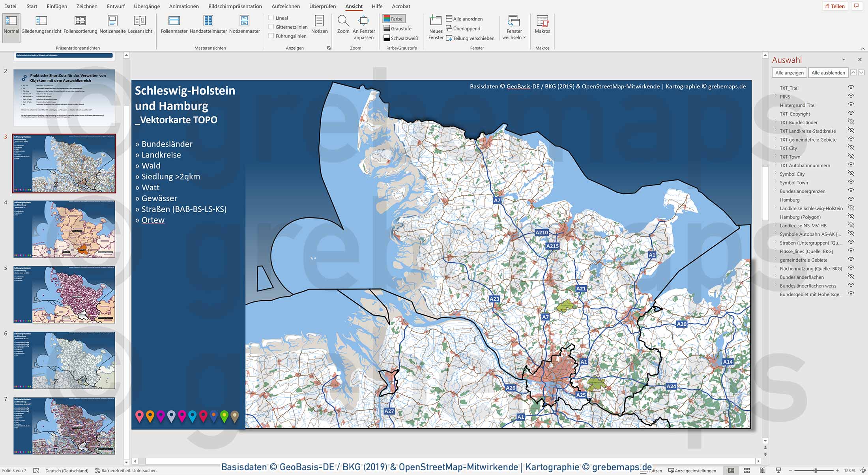The width and height of the screenshot is (868, 475).
Task: Open the Übergänge ribbon tab
Action: coord(146,6)
